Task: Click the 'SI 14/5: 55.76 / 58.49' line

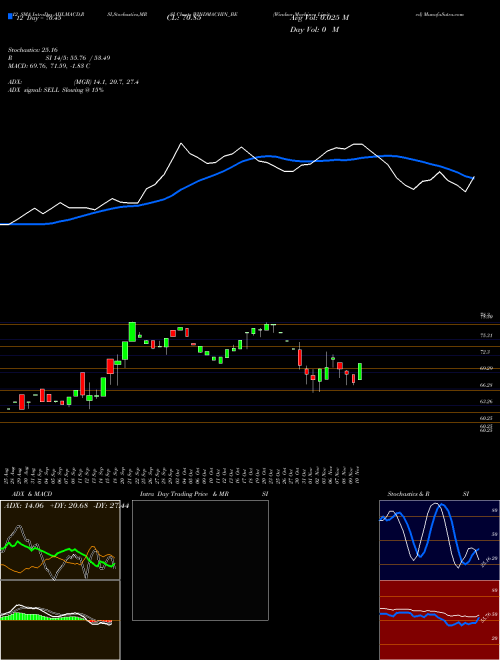Action: pos(78,58)
